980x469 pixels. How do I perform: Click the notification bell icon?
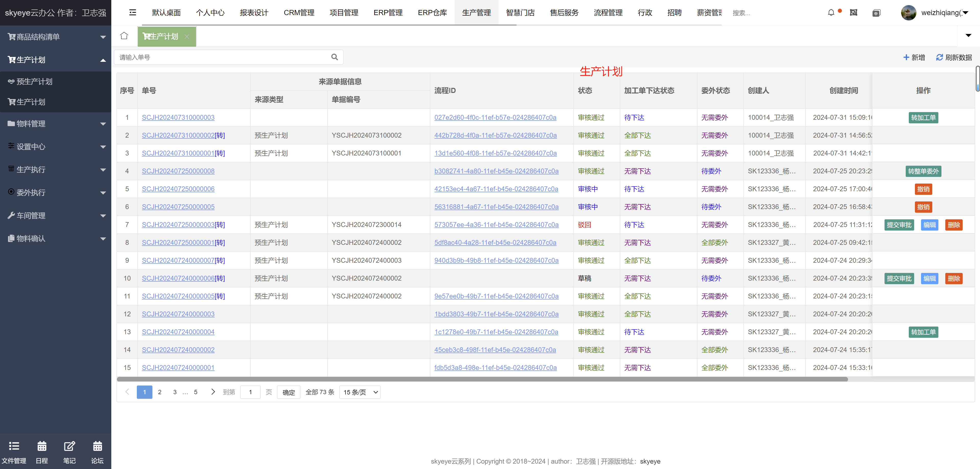click(x=831, y=13)
